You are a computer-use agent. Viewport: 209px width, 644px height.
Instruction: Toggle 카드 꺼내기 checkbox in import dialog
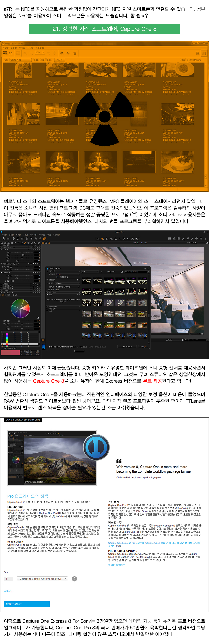pos(78,347)
